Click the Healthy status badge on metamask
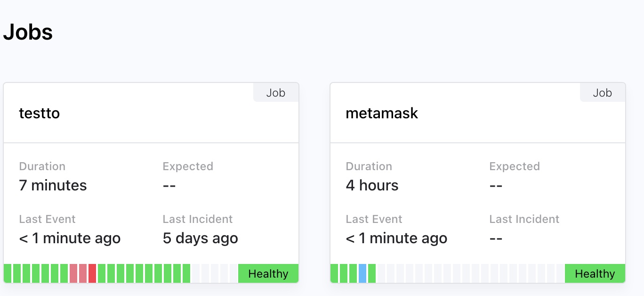The width and height of the screenshot is (644, 296). click(x=595, y=273)
